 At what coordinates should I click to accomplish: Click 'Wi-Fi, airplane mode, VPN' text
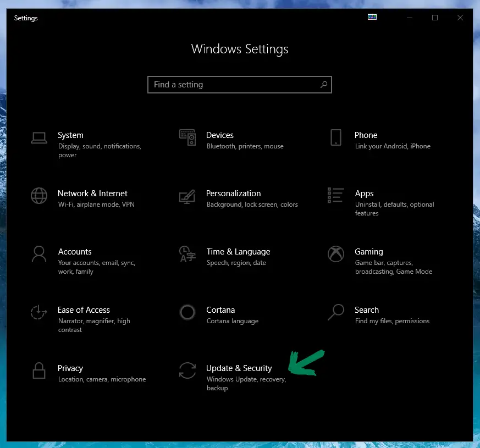[96, 204]
